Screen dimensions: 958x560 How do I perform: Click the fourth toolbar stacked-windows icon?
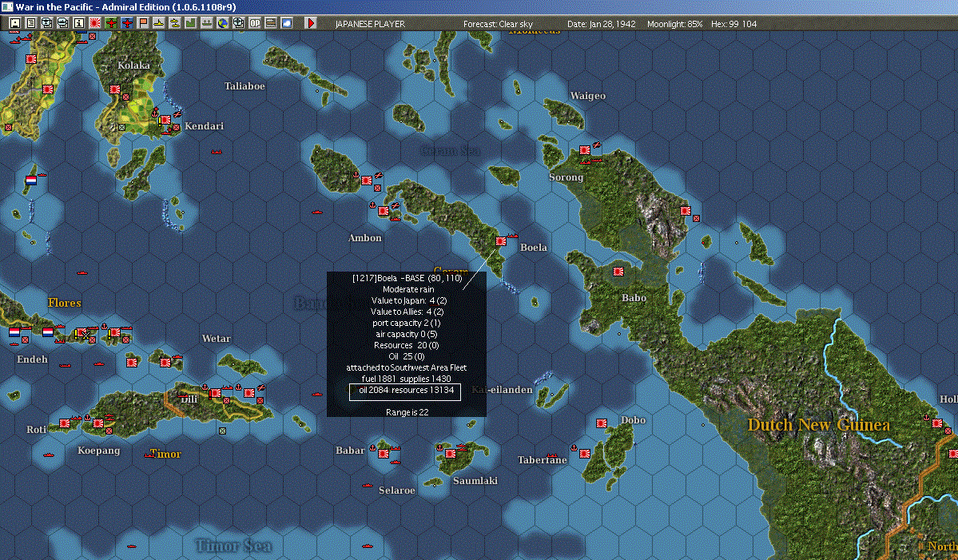[62, 23]
